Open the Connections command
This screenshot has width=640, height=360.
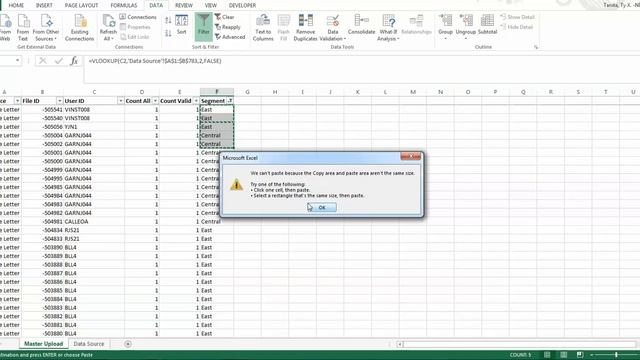coord(138,17)
